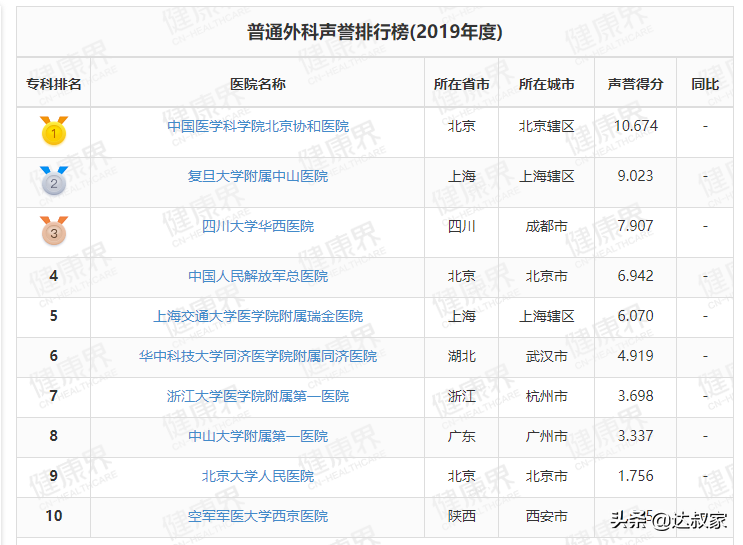Click city cell 成都市

click(x=546, y=226)
